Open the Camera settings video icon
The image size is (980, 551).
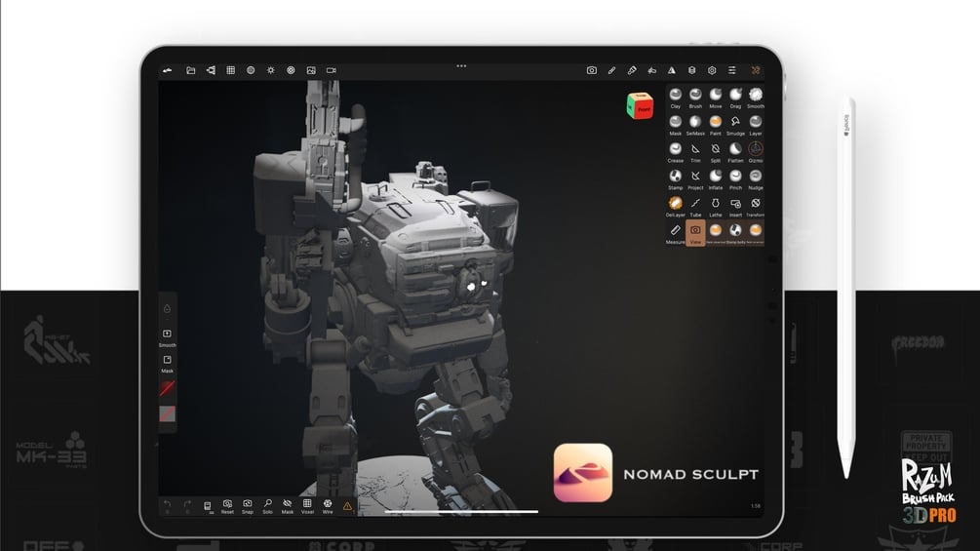click(x=332, y=70)
